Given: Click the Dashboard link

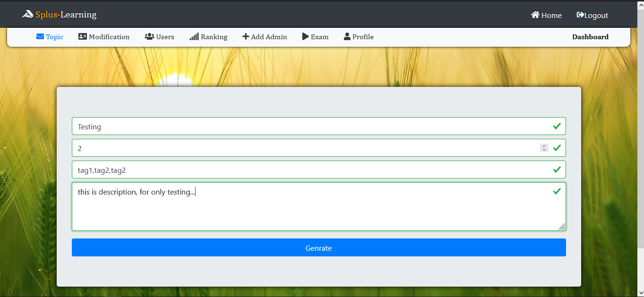Looking at the screenshot, I should click(590, 36).
